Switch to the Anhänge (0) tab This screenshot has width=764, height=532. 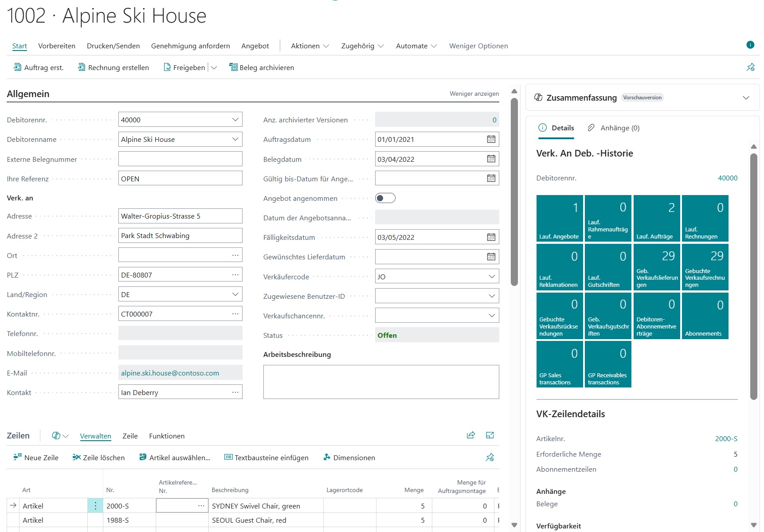click(x=614, y=128)
